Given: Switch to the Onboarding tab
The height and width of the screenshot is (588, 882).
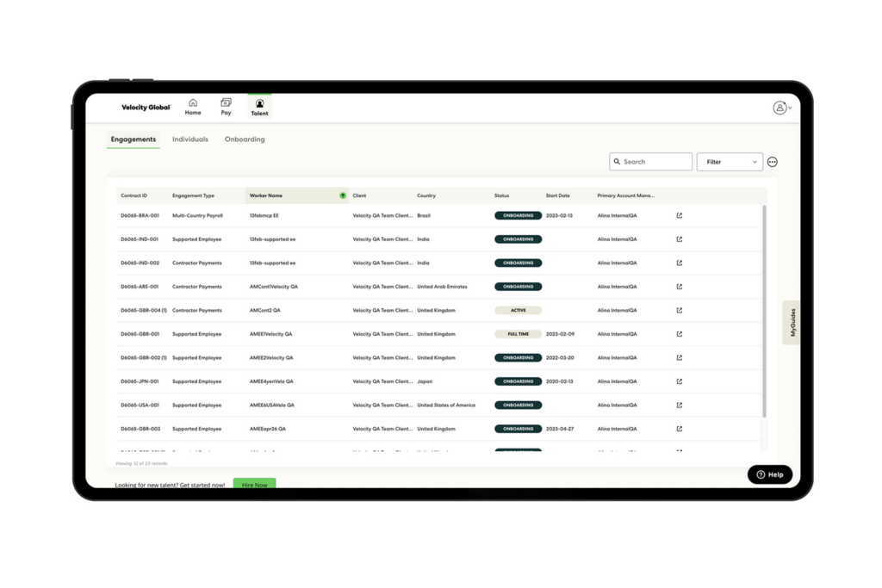Looking at the screenshot, I should tap(245, 139).
